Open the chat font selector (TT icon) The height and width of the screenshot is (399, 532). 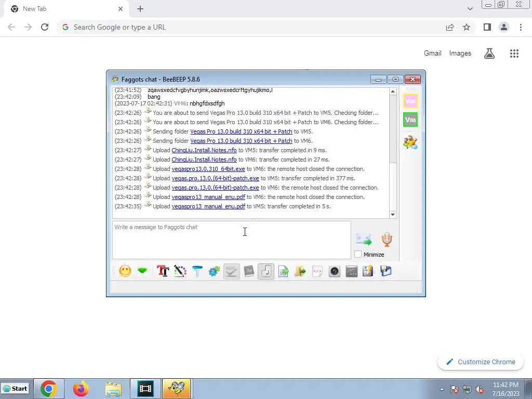click(x=163, y=271)
